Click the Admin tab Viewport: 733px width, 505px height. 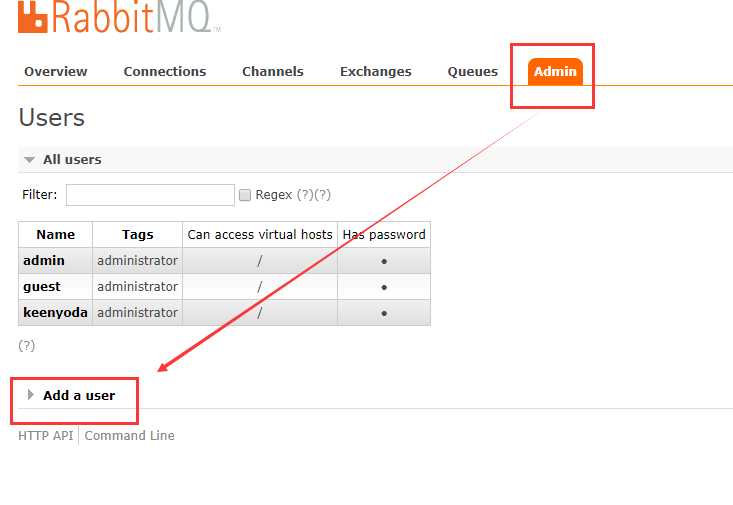(x=555, y=72)
